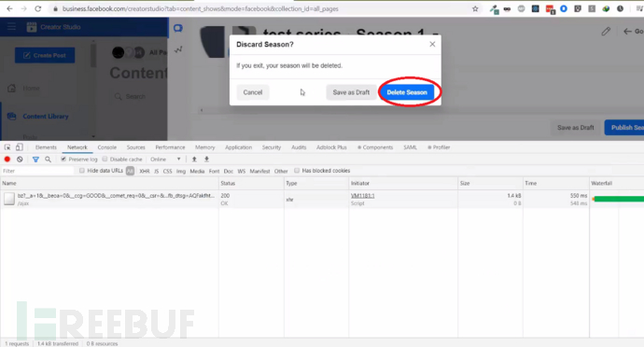Toggle the device toolbar icon
Image resolution: width=644 pixels, height=347 pixels.
click(19, 147)
